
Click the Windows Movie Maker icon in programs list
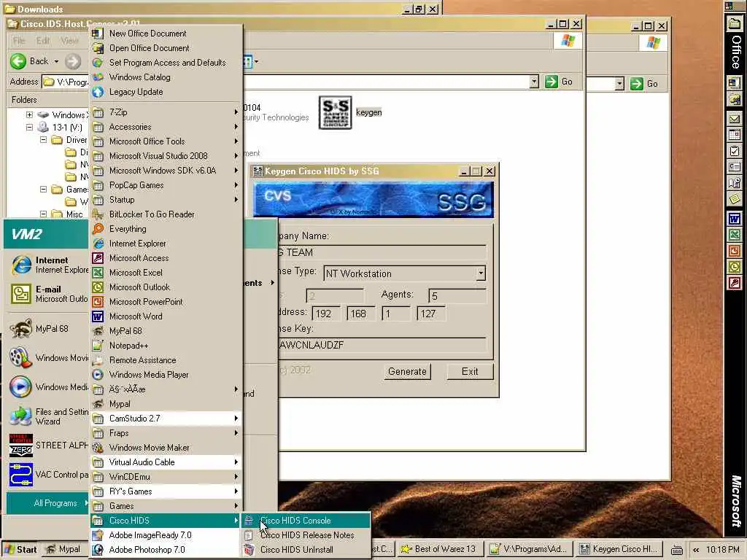pyautogui.click(x=98, y=448)
